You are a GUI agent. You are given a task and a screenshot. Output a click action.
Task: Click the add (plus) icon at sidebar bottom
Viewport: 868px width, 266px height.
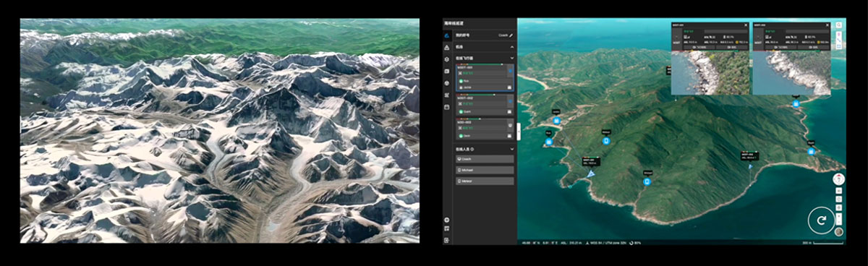[x=447, y=220]
